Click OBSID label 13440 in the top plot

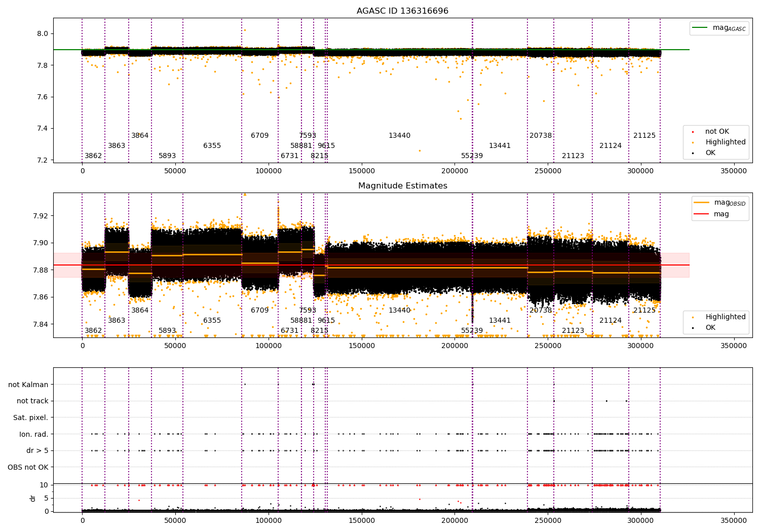click(399, 136)
